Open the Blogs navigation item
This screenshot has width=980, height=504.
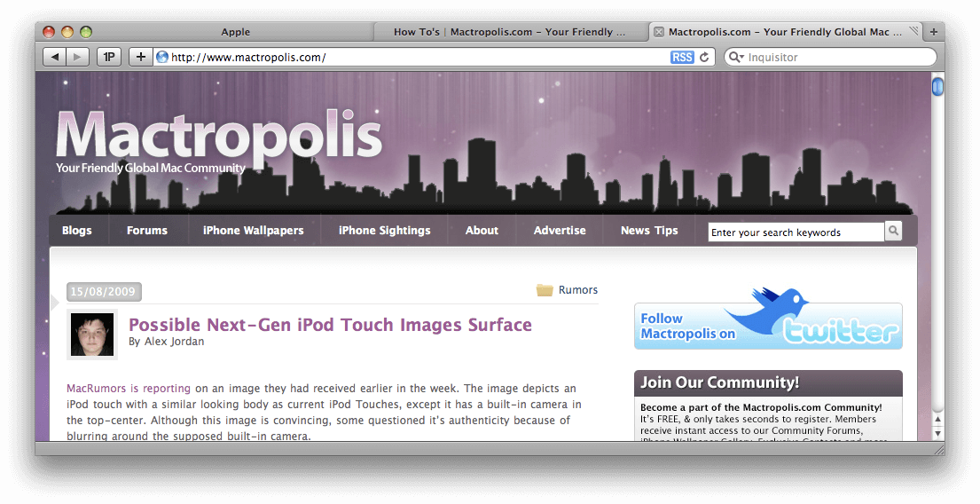tap(77, 230)
